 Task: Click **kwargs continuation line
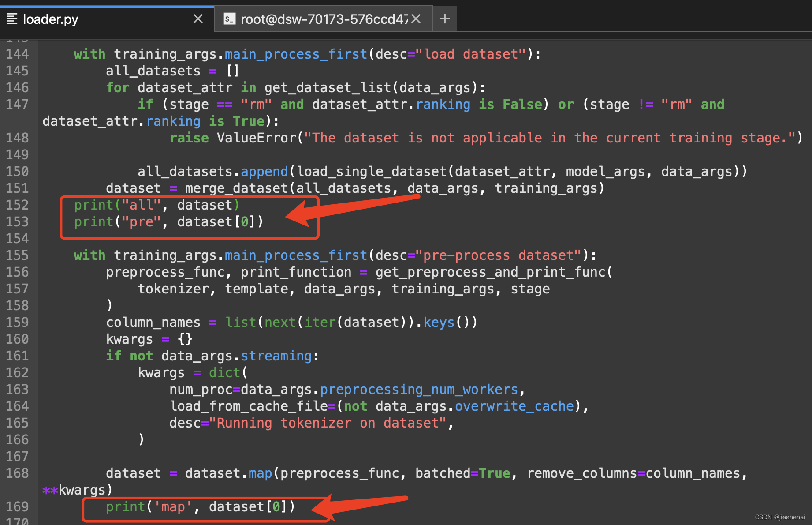78,490
